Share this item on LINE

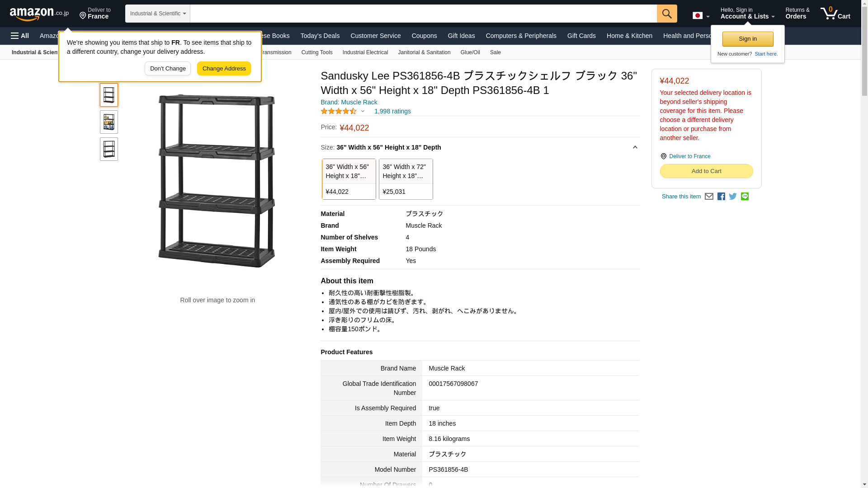pyautogui.click(x=745, y=197)
